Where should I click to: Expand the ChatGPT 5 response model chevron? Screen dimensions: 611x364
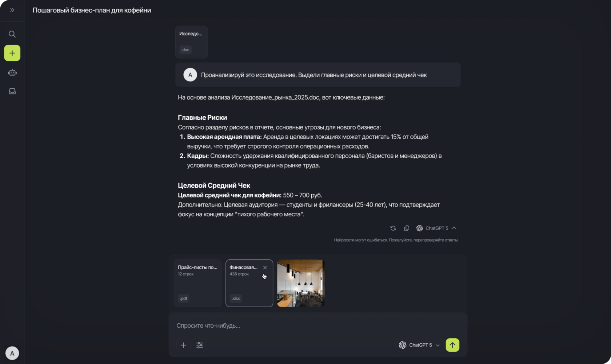[x=454, y=228]
